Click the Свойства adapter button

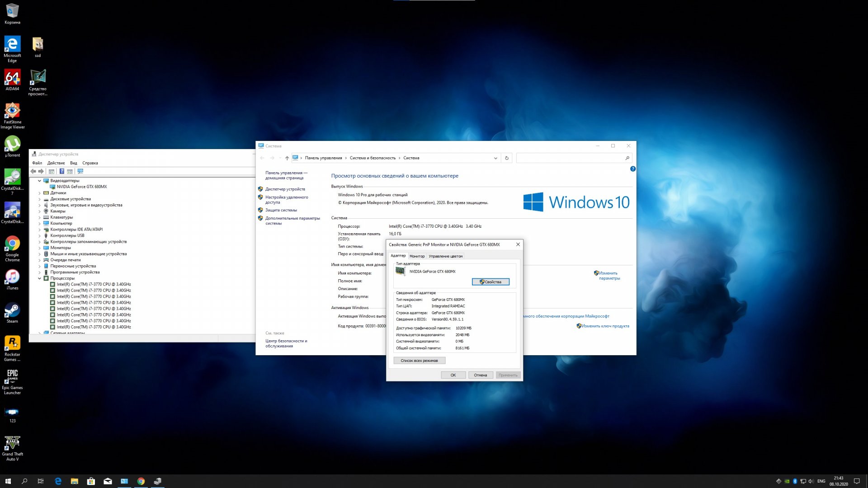491,282
